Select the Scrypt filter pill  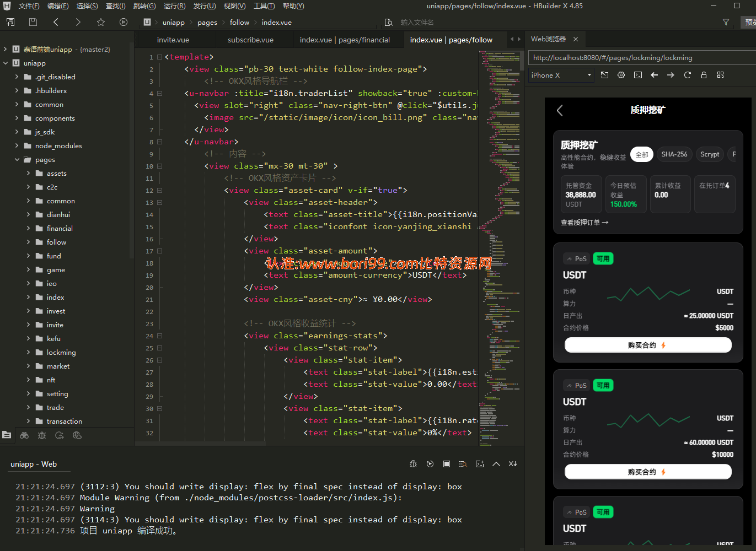710,155
